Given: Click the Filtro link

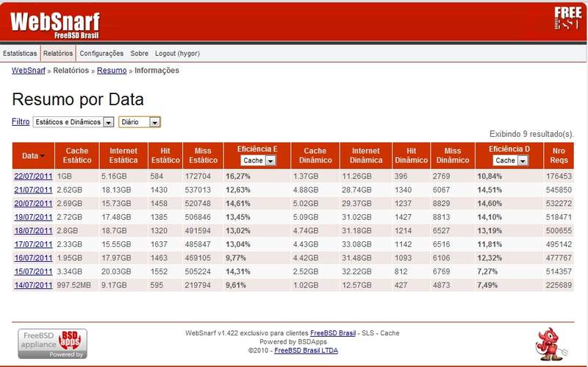Looking at the screenshot, I should [x=21, y=121].
